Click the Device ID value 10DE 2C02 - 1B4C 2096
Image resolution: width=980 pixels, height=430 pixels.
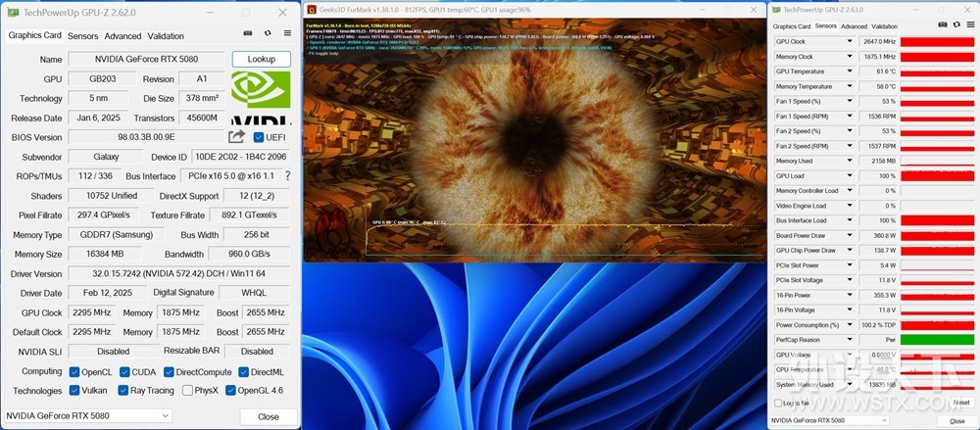pyautogui.click(x=241, y=157)
